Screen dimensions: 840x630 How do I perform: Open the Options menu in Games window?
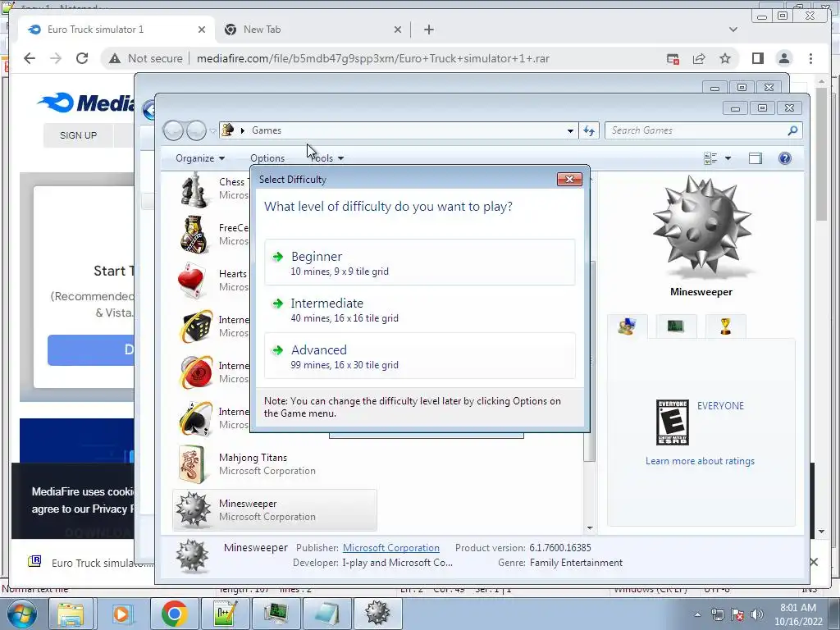click(267, 158)
